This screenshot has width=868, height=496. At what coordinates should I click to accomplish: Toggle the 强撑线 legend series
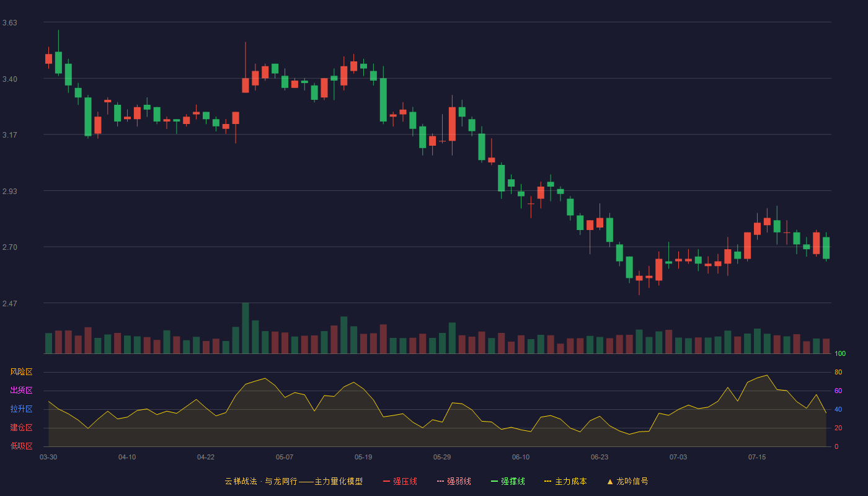tap(508, 481)
